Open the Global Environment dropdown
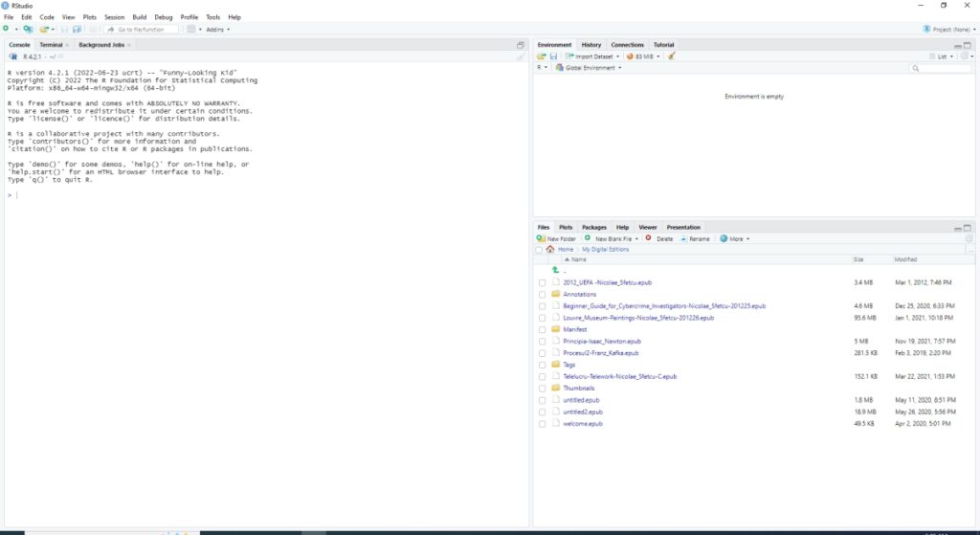980x535 pixels. coord(589,68)
